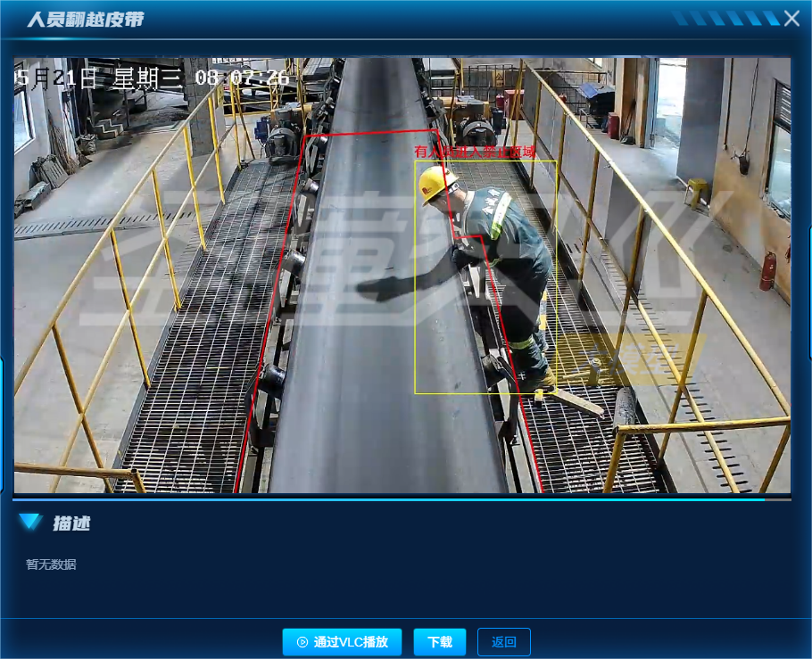Collapse the 描述 section heading
Viewport: 812px width, 659px height.
tap(70, 523)
